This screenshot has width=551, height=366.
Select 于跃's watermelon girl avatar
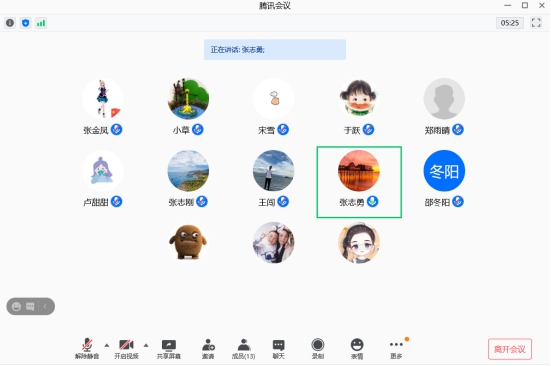(x=359, y=99)
